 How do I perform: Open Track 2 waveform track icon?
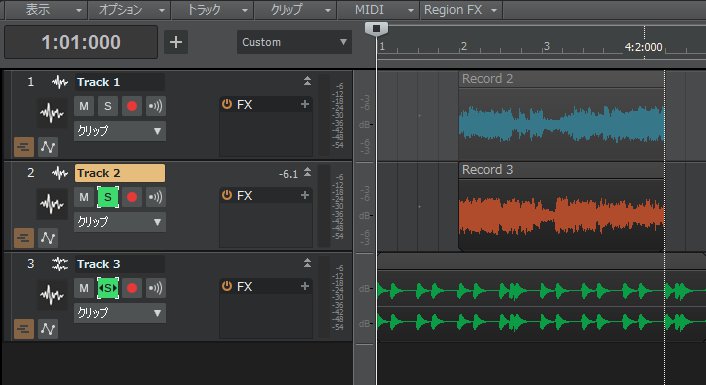click(x=52, y=204)
